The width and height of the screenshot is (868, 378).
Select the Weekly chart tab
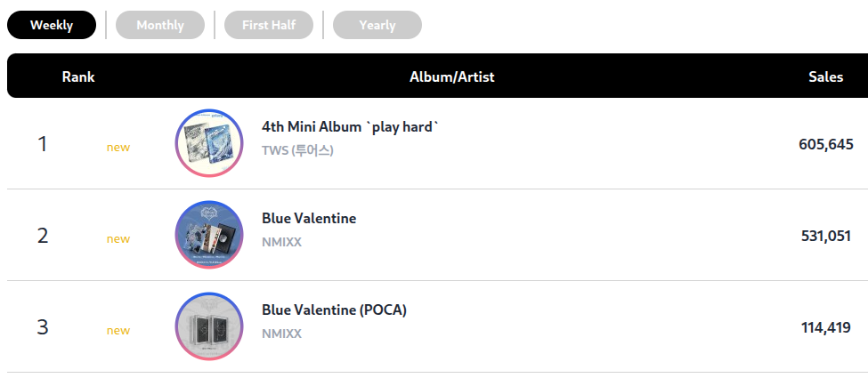(x=52, y=25)
